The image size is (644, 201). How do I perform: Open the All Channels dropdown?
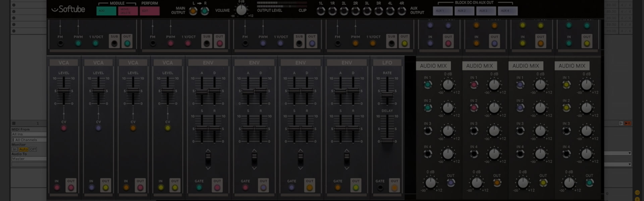29,140
